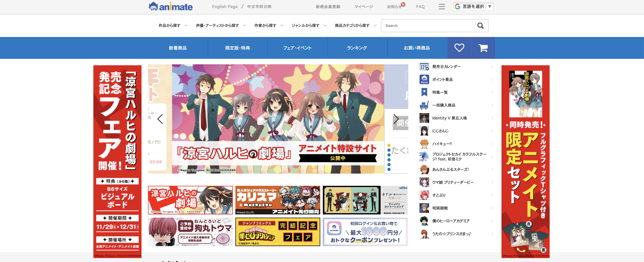Open the 中文导购说明 link
The image size is (644, 262).
(259, 7)
